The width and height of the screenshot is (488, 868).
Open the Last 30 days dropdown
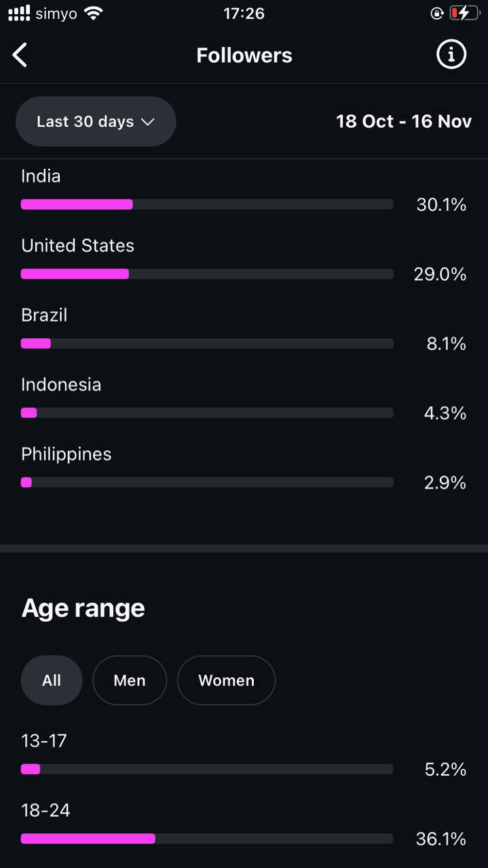point(96,121)
